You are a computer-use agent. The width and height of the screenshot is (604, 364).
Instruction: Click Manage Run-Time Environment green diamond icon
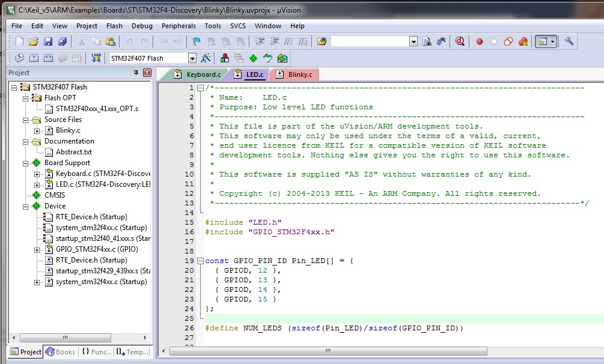[x=253, y=58]
